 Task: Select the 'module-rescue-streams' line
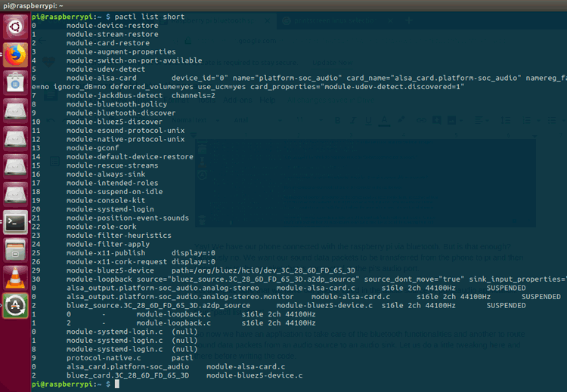click(113, 165)
